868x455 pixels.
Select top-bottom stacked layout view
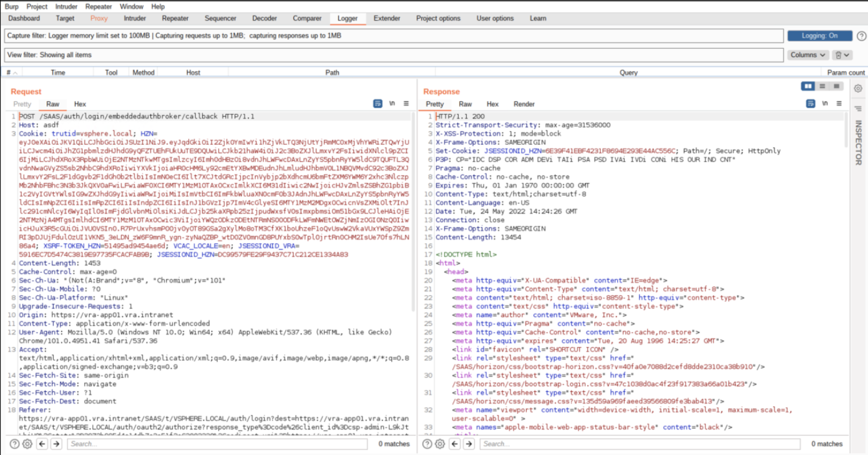click(x=822, y=86)
